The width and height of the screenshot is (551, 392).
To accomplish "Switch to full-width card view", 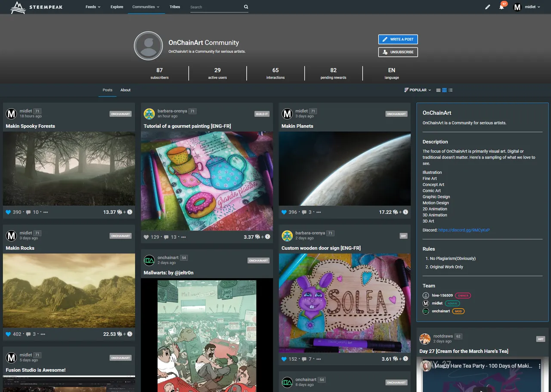I will point(438,90).
